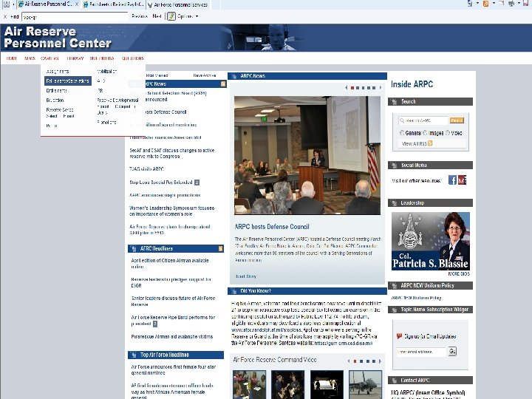Select highlighted Retirements/Separations menu entry
This screenshot has width=532, height=399.
pyautogui.click(x=68, y=81)
